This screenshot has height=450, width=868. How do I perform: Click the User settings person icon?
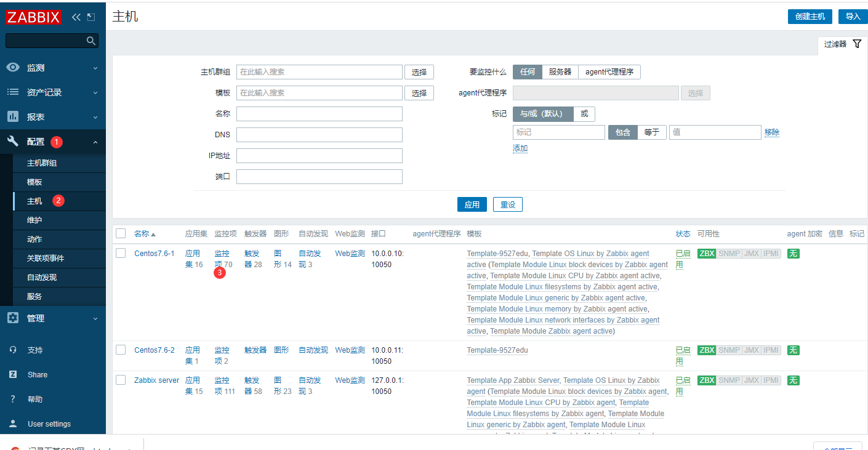coord(13,424)
